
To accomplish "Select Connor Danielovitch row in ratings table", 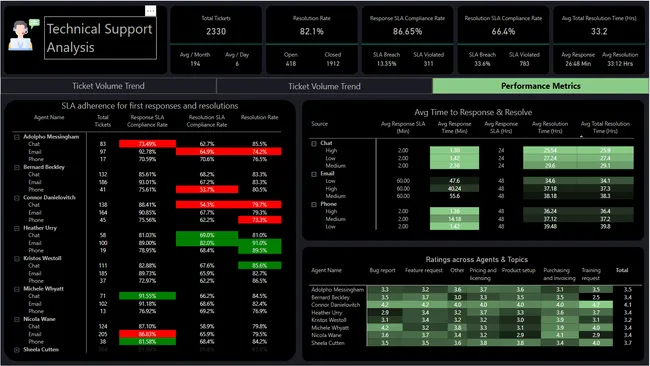I will coord(472,305).
